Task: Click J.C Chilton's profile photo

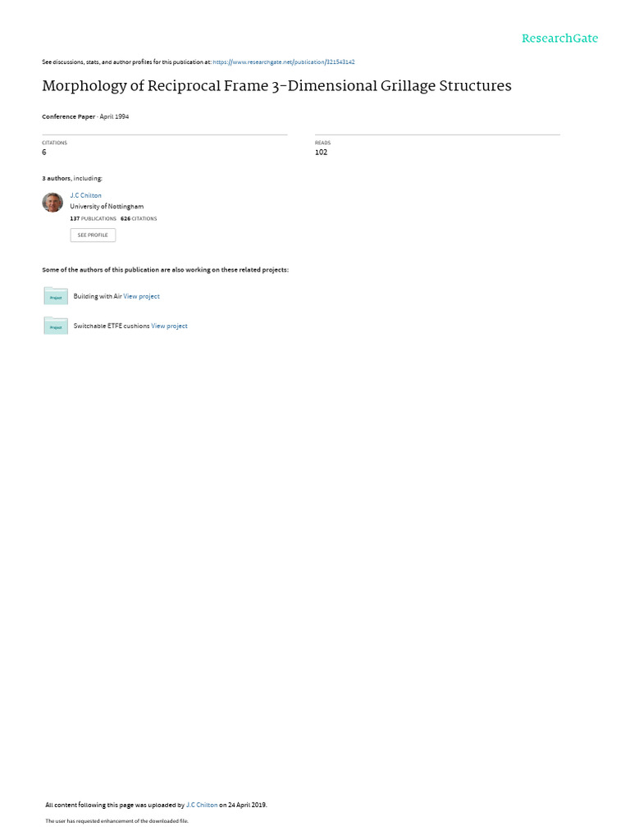Action: pyautogui.click(x=52, y=203)
